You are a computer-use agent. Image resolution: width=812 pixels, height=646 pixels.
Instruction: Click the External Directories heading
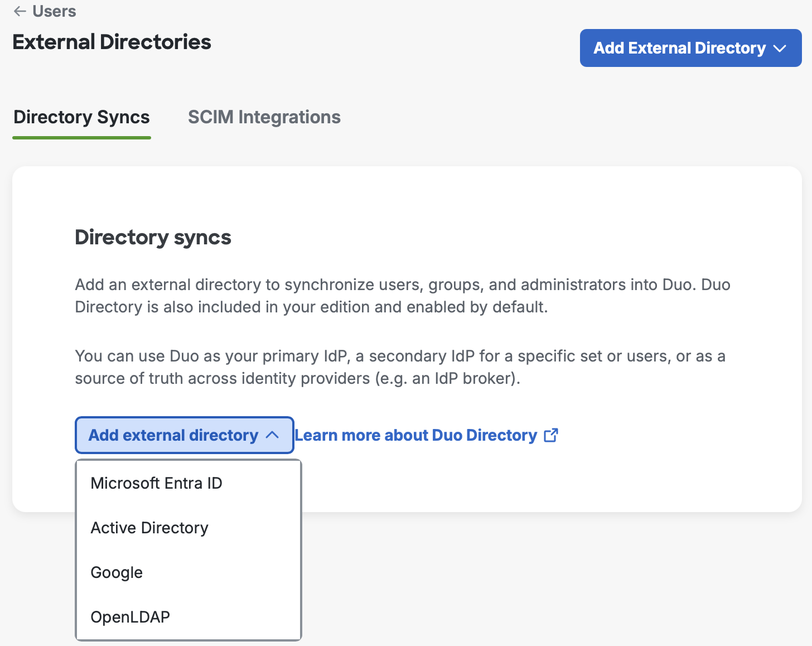pos(112,41)
